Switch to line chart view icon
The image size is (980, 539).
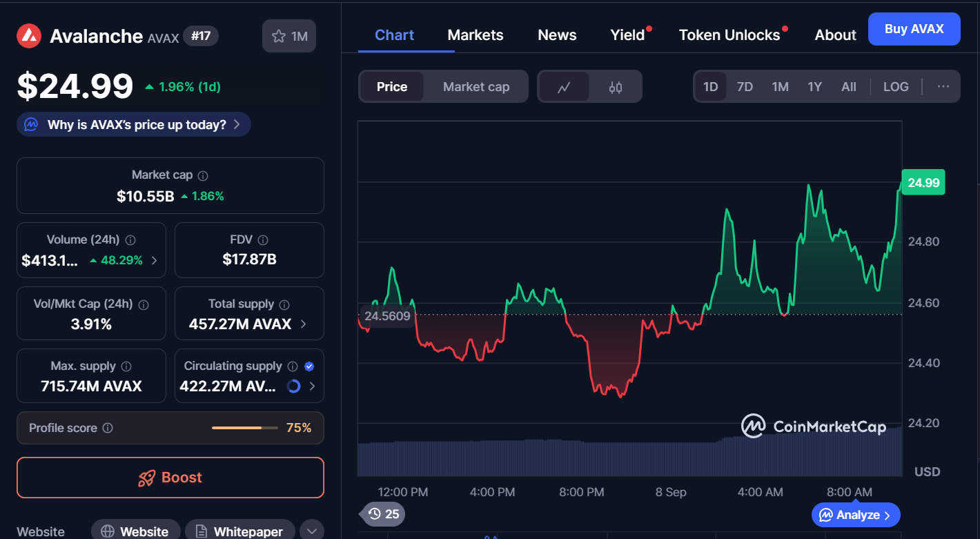[x=564, y=87]
